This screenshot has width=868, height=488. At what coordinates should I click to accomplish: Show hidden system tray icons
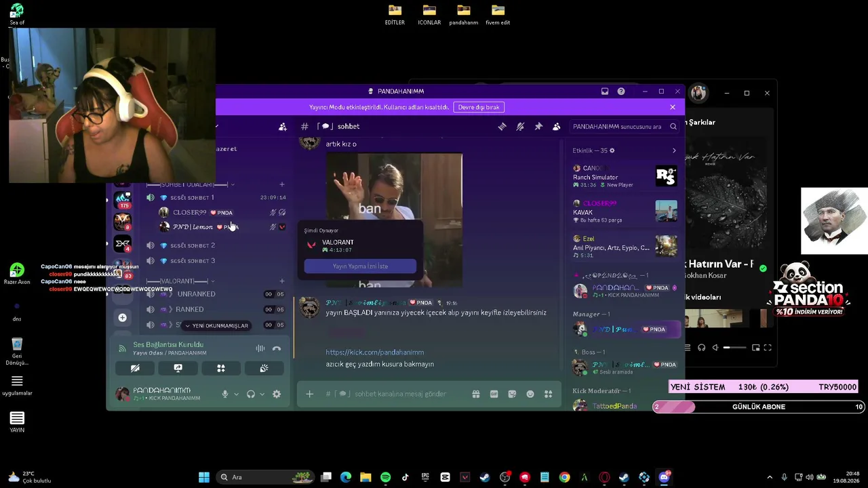769,477
